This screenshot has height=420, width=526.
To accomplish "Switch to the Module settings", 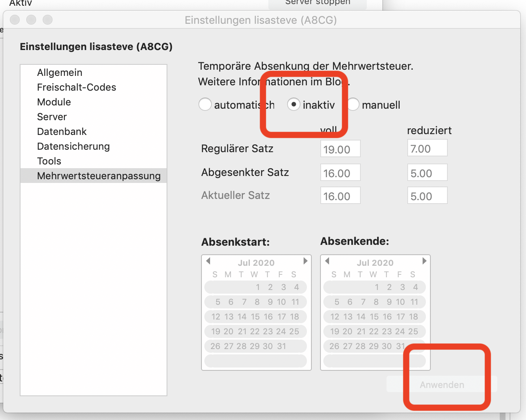I will pos(54,102).
